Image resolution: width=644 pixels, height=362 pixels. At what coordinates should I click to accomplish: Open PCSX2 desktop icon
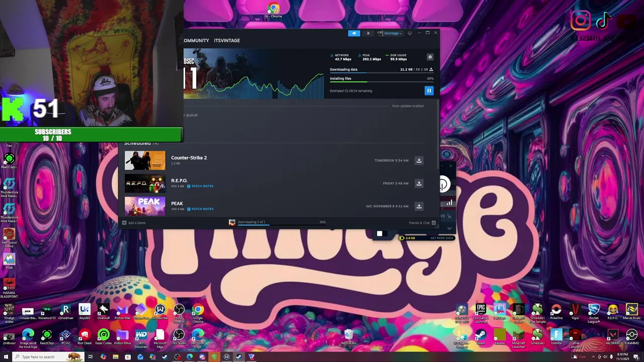click(65, 337)
